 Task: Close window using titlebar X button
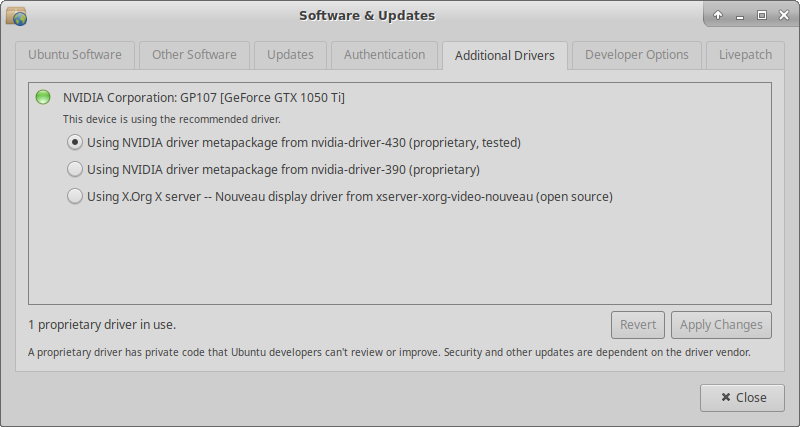(x=782, y=16)
